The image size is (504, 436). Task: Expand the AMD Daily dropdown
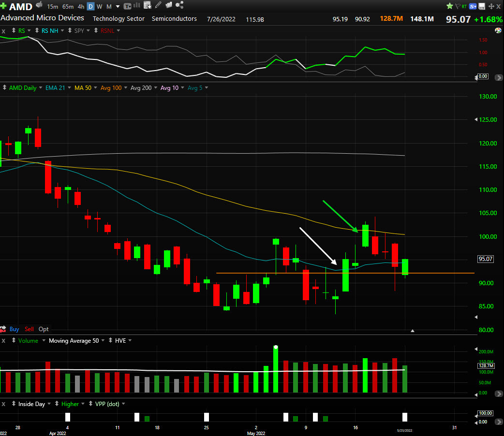tap(41, 87)
